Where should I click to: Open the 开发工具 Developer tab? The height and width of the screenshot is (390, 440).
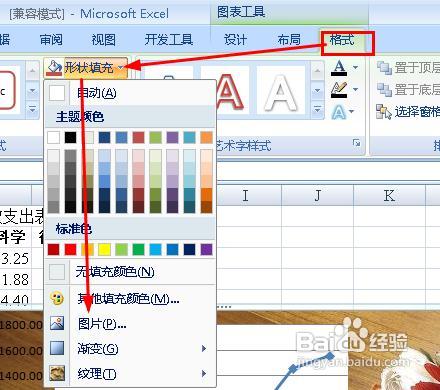click(169, 40)
